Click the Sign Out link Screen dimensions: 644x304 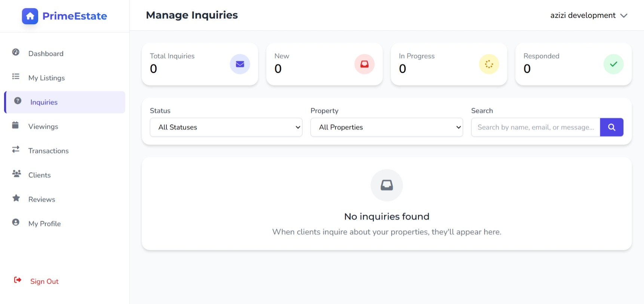coord(44,282)
